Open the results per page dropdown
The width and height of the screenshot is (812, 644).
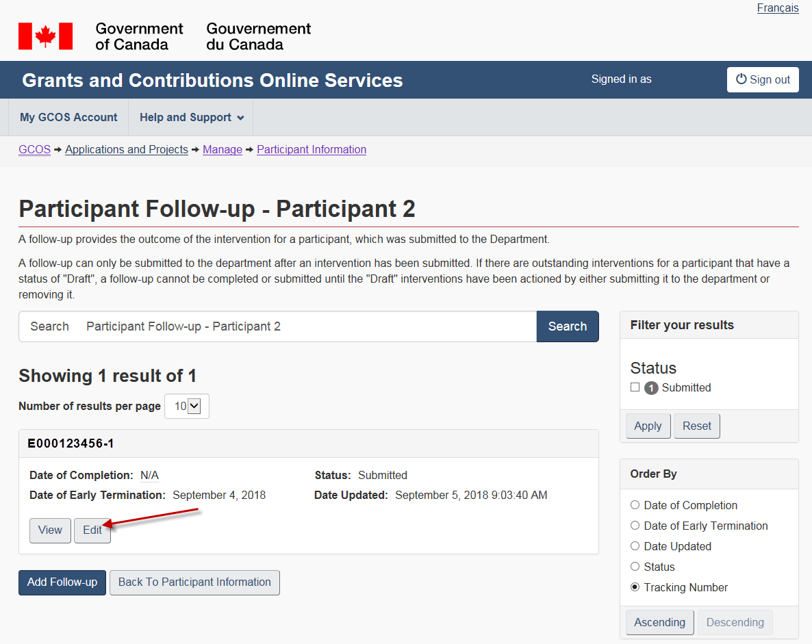187,407
